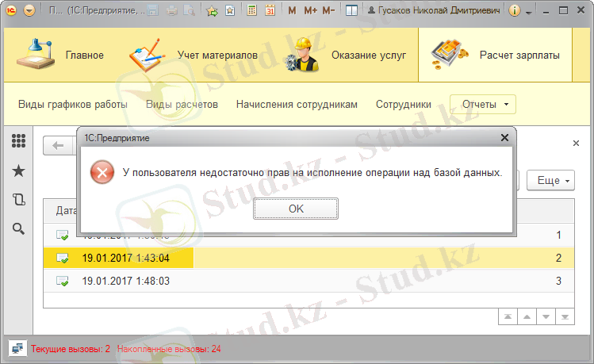
Task: Open Виды расчетов
Action: click(182, 105)
